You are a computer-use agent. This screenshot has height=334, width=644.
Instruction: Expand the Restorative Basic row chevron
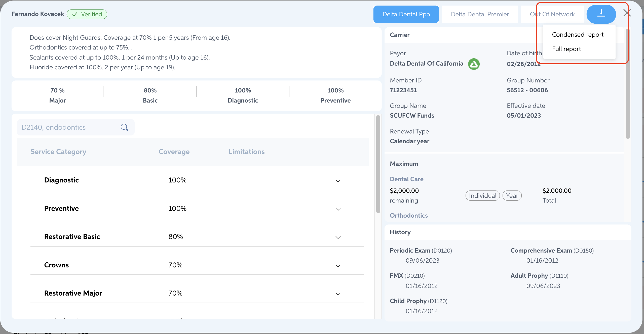[x=338, y=237]
